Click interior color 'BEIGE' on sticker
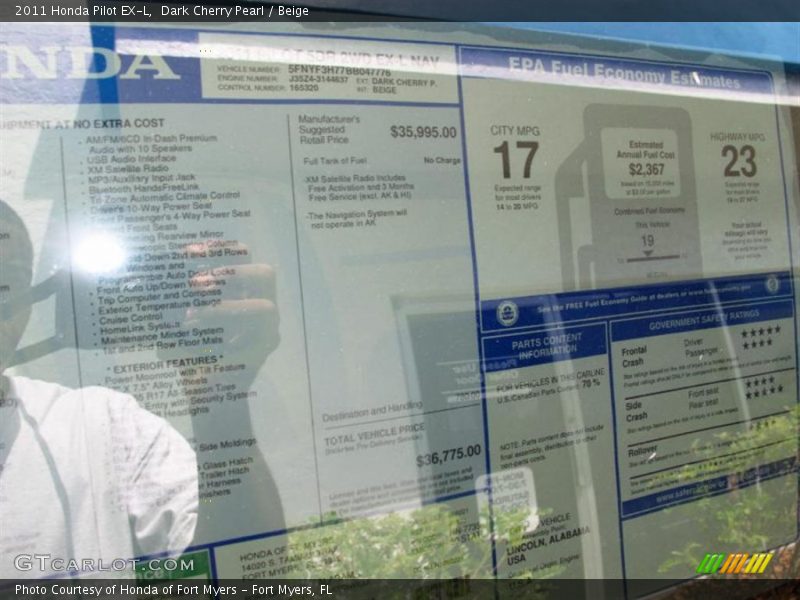 point(384,90)
